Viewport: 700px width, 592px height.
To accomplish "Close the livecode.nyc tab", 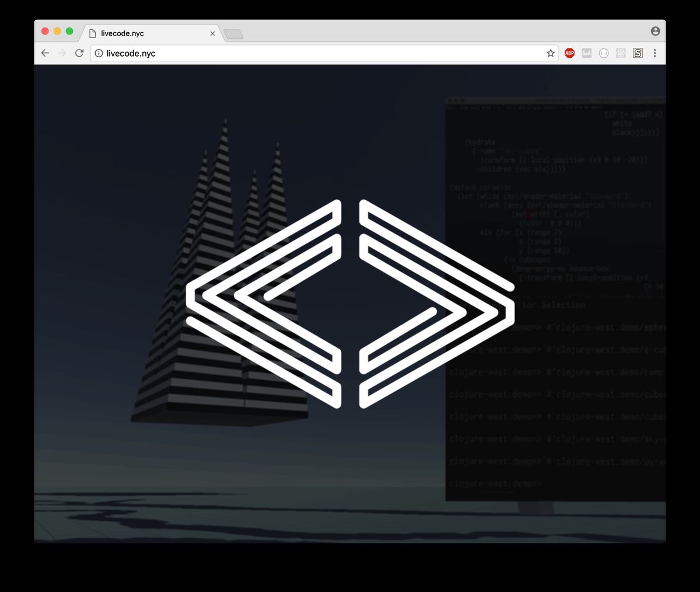I will pos(212,33).
